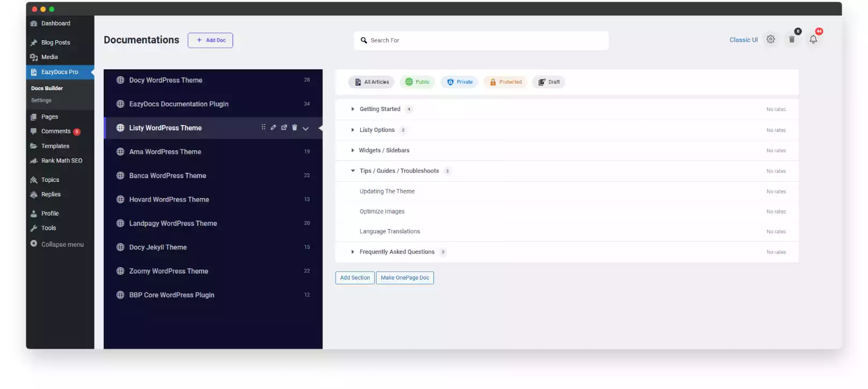Expand the Widgets / Sidebars section
868x389 pixels.
click(x=353, y=150)
